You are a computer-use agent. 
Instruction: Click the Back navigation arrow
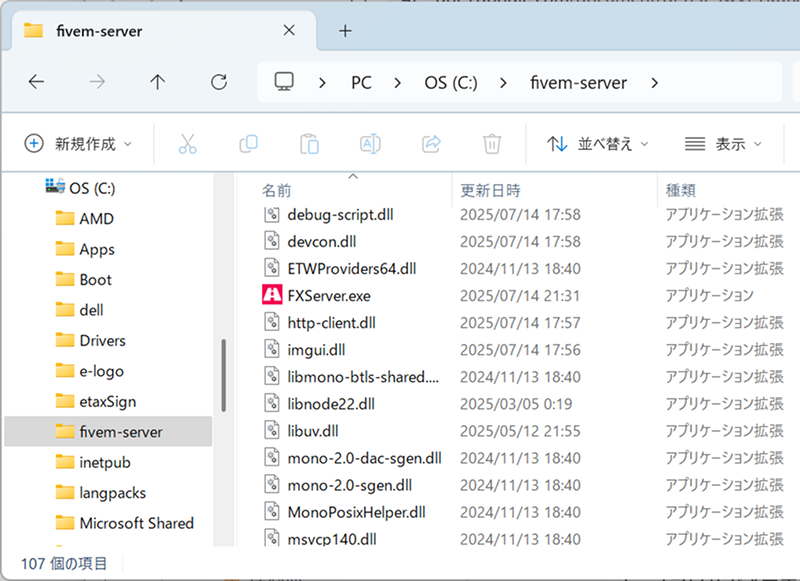coord(36,82)
